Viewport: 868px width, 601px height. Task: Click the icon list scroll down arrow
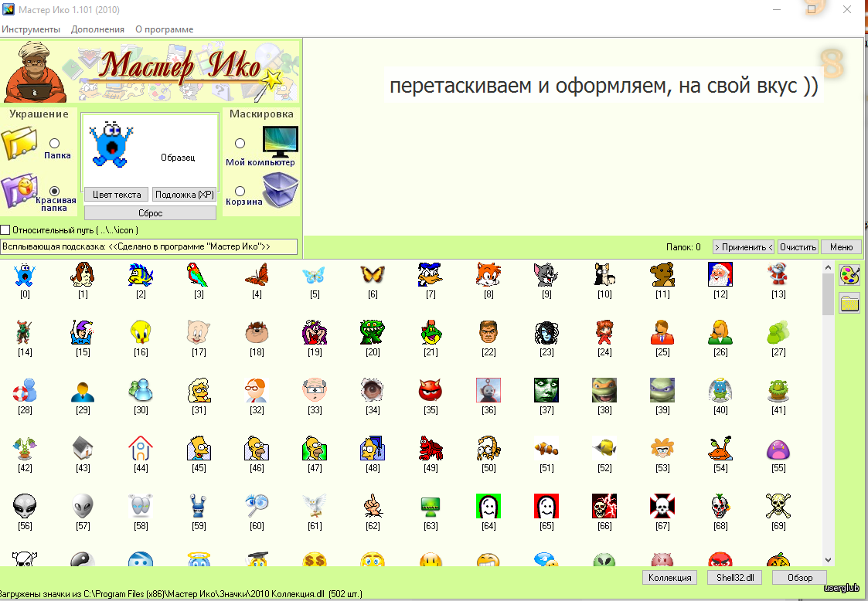click(x=828, y=560)
